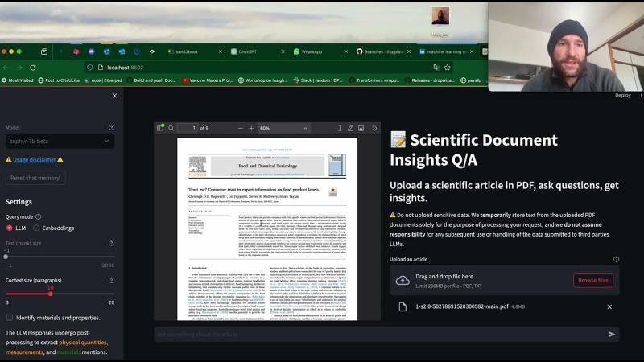This screenshot has height=362, width=644.
Task: Show help for Query mode
Action: (38, 216)
